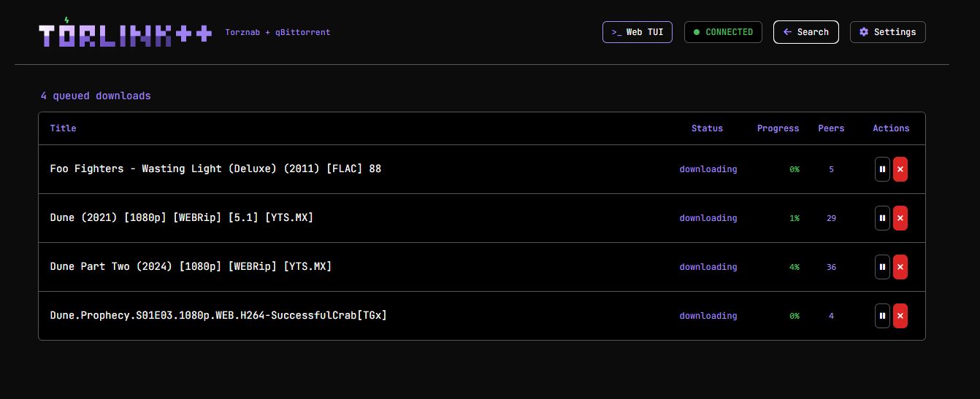Pause the Dune (2021) download
The width and height of the screenshot is (980, 399).
pyautogui.click(x=882, y=218)
